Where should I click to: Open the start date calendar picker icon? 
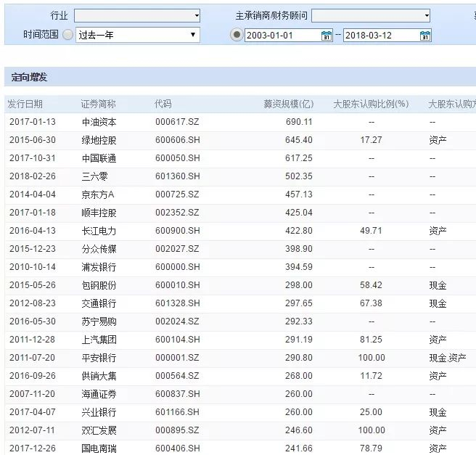(x=327, y=36)
